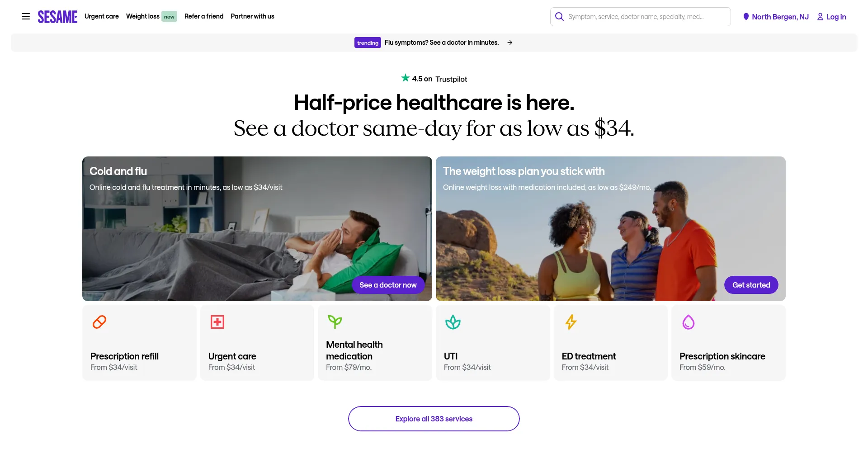Click the droplet Prescription skincare icon
This screenshot has width=868, height=449.
click(x=689, y=322)
